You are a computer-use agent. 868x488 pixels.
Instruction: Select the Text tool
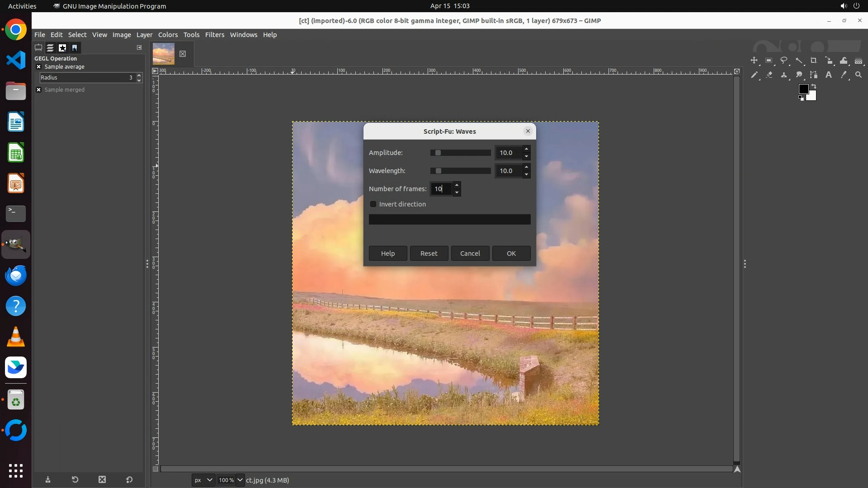click(829, 75)
